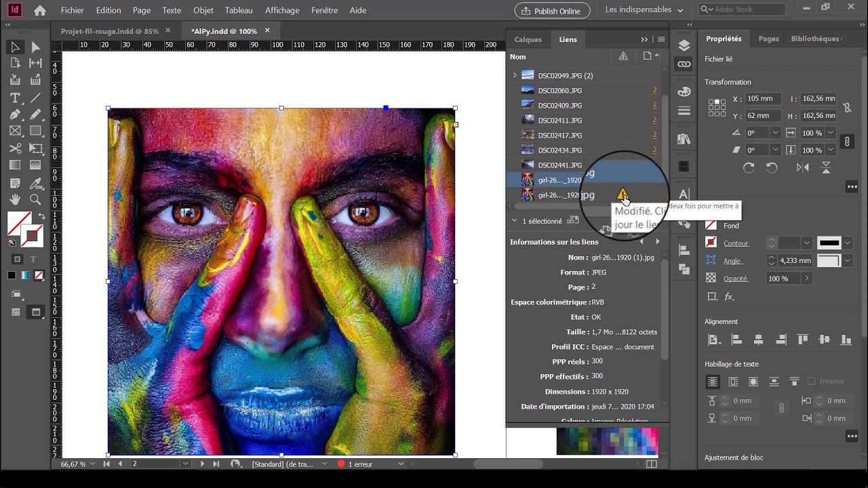Toggle constrain proportions for width and height
The height and width of the screenshot is (488, 868).
(x=847, y=107)
